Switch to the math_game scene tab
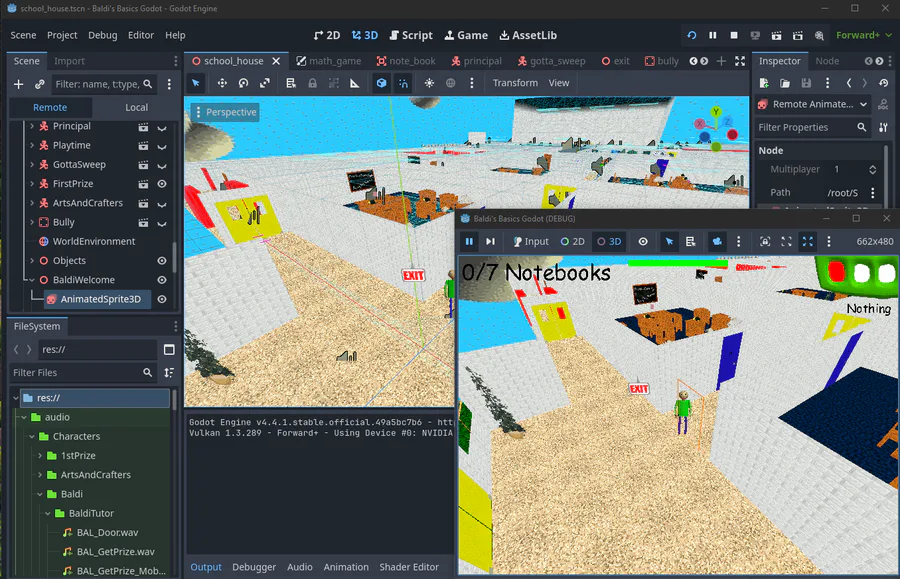 tap(328, 61)
